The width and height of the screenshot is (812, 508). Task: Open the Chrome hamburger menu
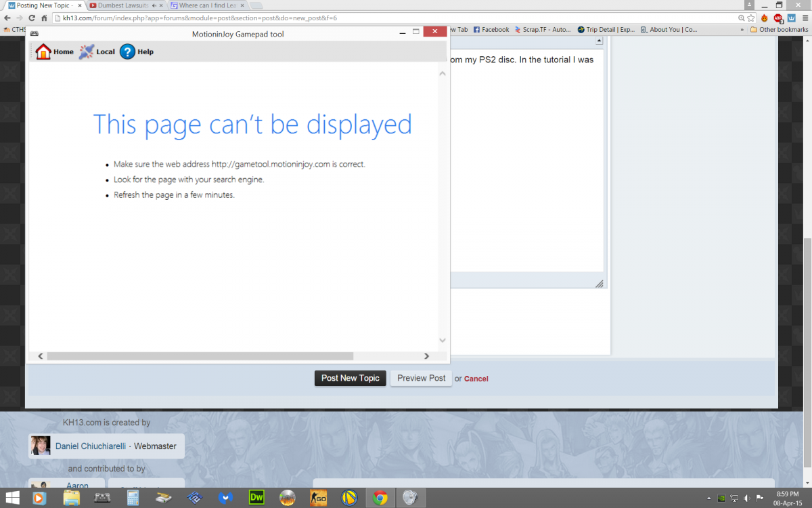point(804,18)
